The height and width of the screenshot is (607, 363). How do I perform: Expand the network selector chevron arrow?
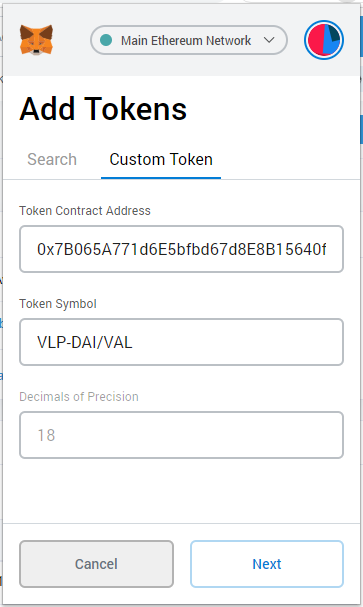tap(269, 40)
